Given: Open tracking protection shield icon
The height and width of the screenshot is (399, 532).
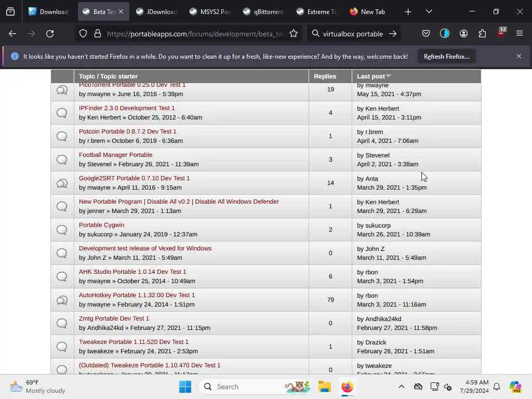Looking at the screenshot, I should 83,34.
